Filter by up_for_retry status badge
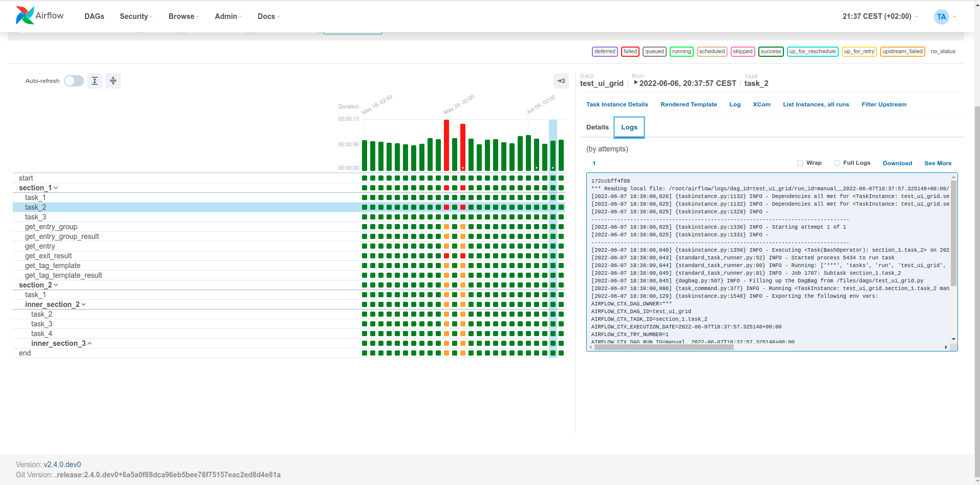Screen dimensions: 980x485 click(859, 52)
